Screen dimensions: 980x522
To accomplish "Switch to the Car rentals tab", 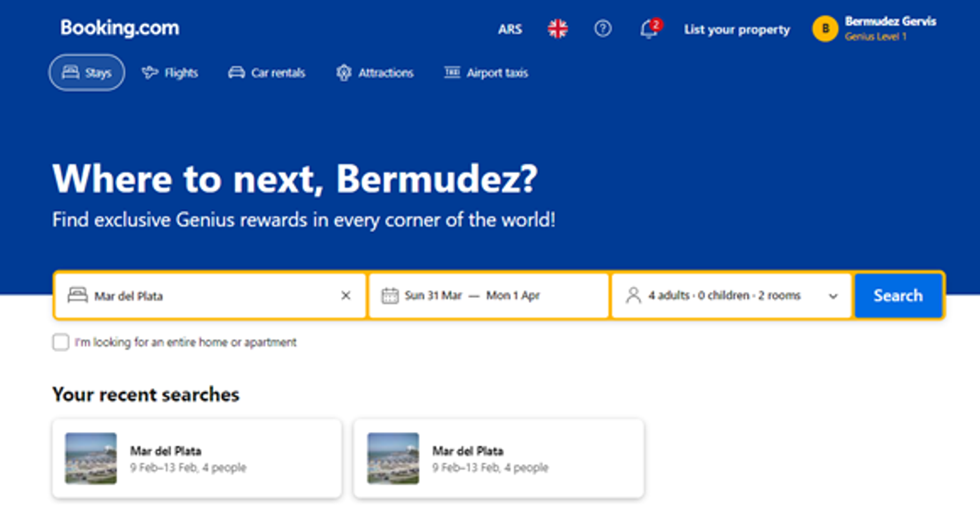I will coord(267,72).
